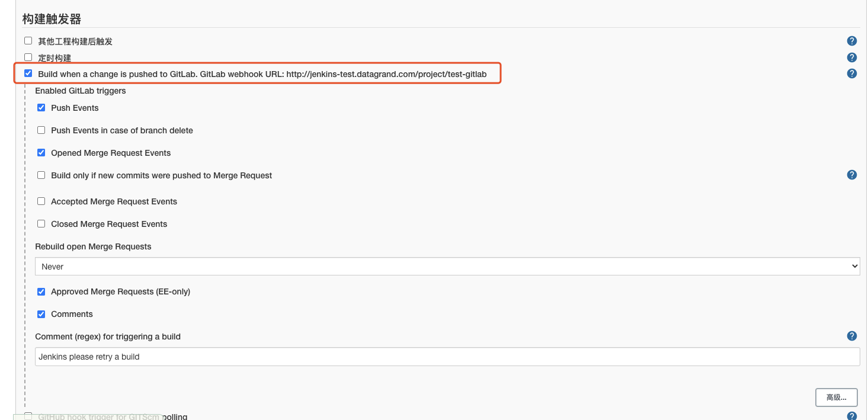Click the 构建触发器 section heading
Screen dimensions: 868x420
[52, 19]
